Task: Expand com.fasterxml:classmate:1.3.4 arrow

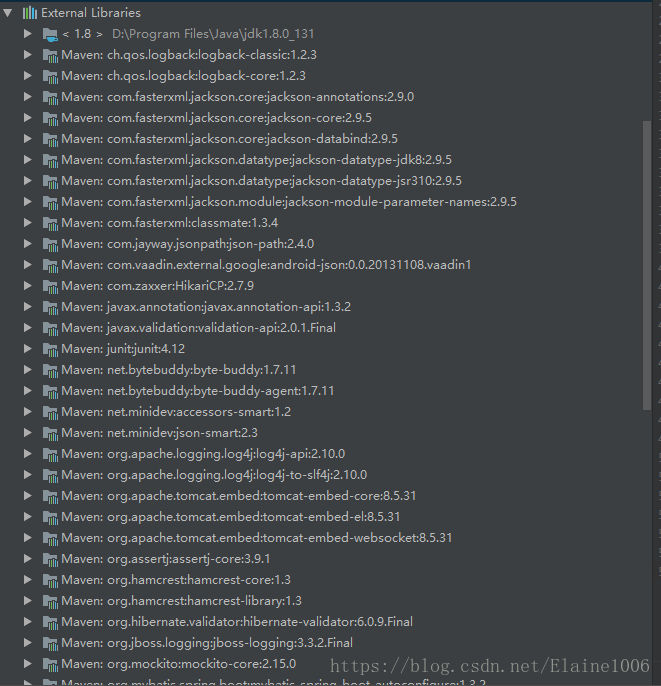Action: pyautogui.click(x=28, y=223)
